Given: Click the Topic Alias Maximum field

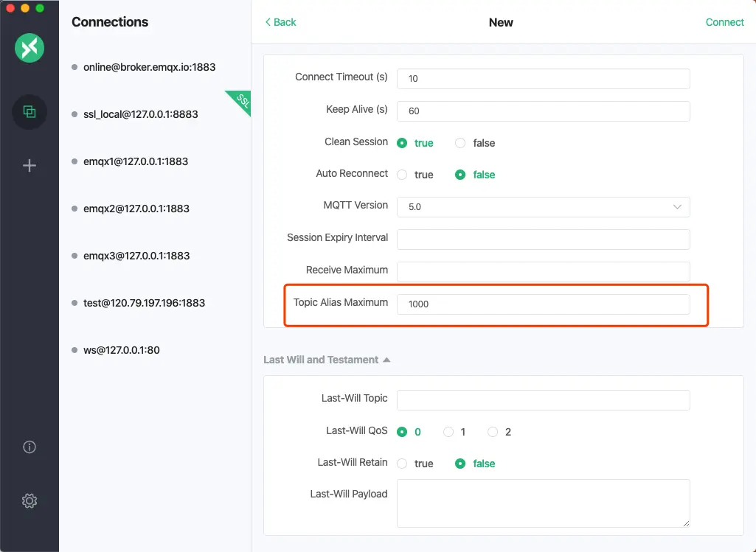Looking at the screenshot, I should [x=543, y=304].
